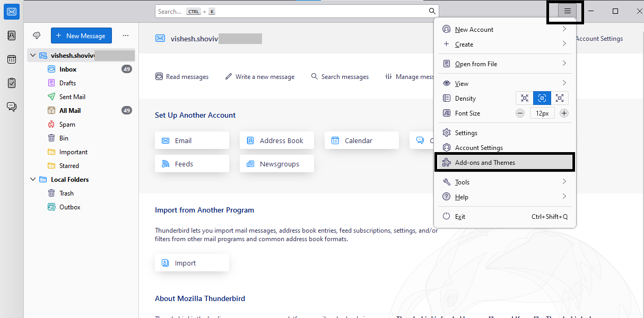Screen dimensions: 644x318
Task: Click Account Settings link in header
Action: pyautogui.click(x=599, y=39)
